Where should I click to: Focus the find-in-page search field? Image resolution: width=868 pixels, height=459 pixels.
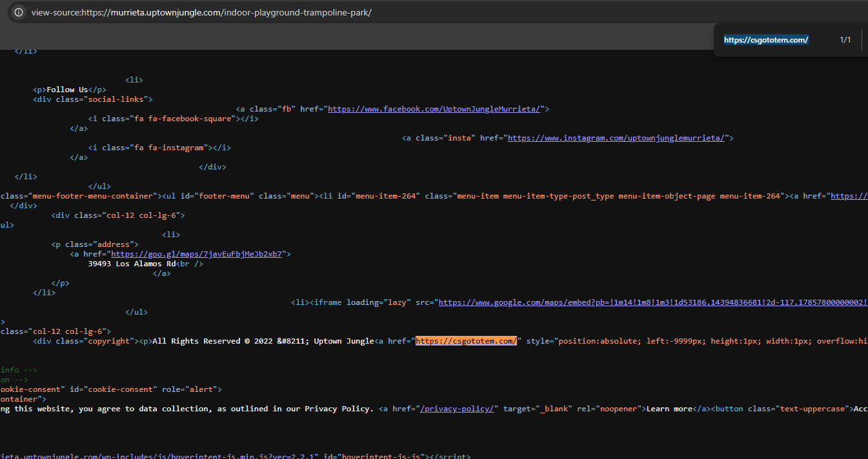[774, 40]
